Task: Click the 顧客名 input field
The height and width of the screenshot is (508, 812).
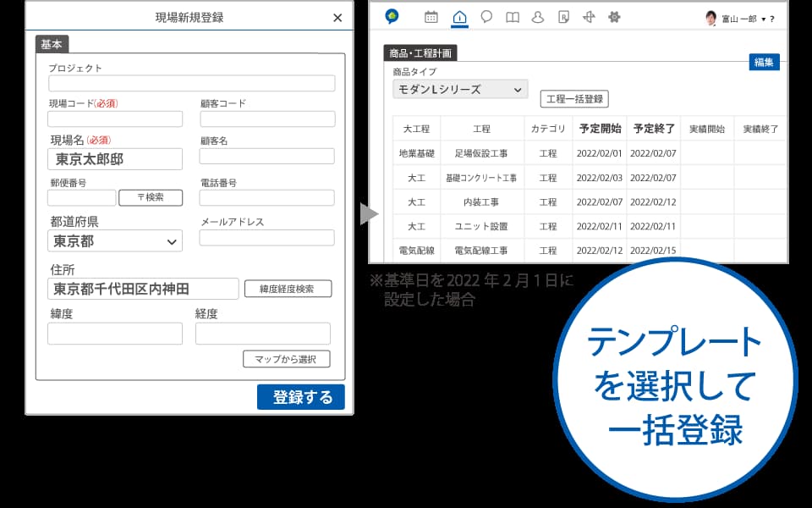Action: point(267,156)
